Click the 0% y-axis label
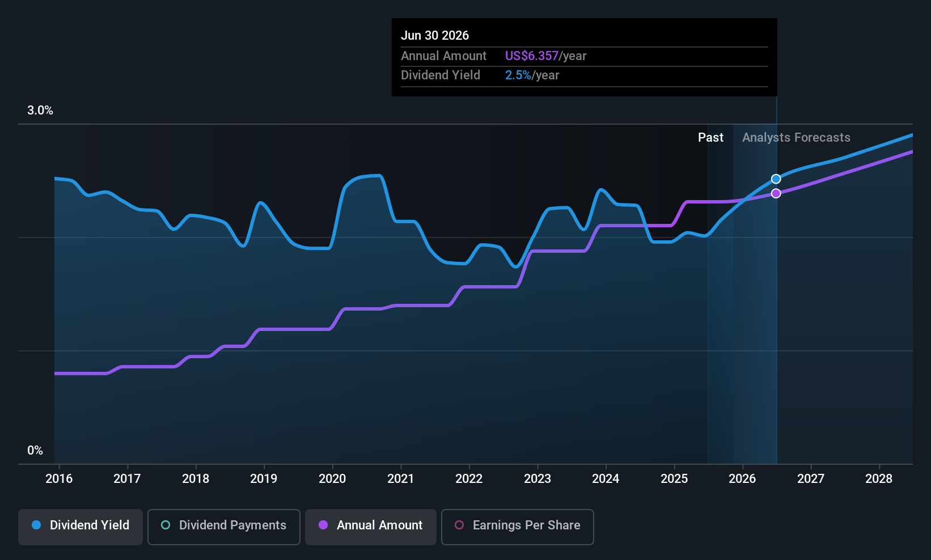 35,451
